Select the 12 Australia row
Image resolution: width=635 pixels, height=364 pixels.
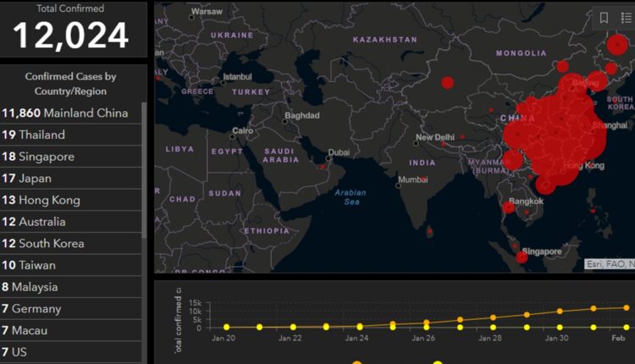71,222
